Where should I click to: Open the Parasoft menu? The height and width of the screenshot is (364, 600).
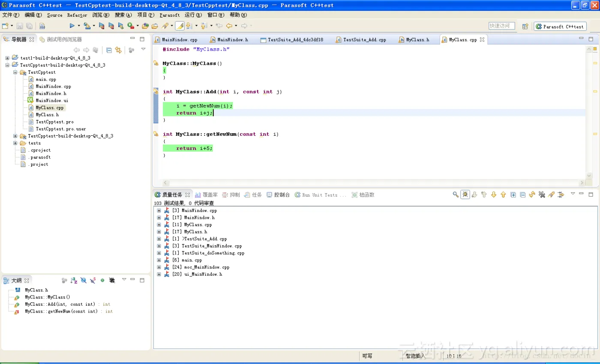point(169,15)
